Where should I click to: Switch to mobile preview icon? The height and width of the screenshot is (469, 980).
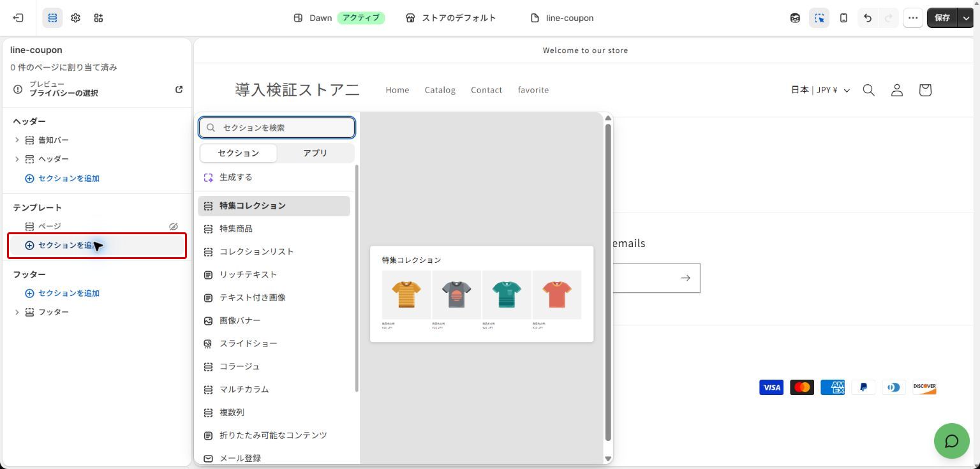pyautogui.click(x=843, y=18)
